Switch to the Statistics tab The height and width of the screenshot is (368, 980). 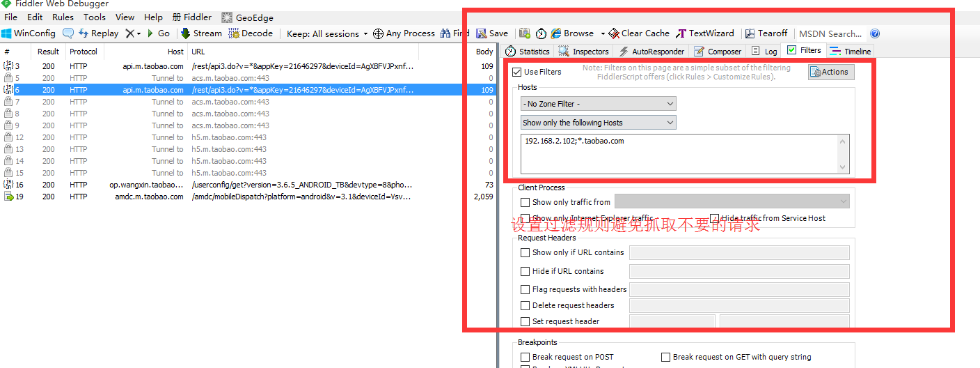528,52
